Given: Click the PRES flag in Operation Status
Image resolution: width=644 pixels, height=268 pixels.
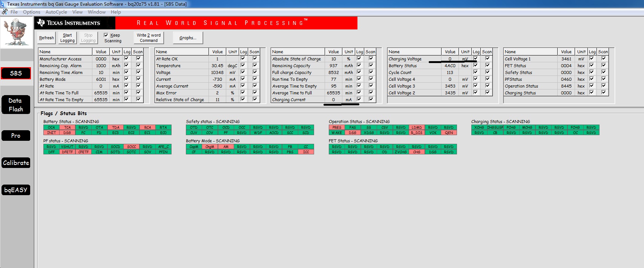Looking at the screenshot, I should point(337,128).
